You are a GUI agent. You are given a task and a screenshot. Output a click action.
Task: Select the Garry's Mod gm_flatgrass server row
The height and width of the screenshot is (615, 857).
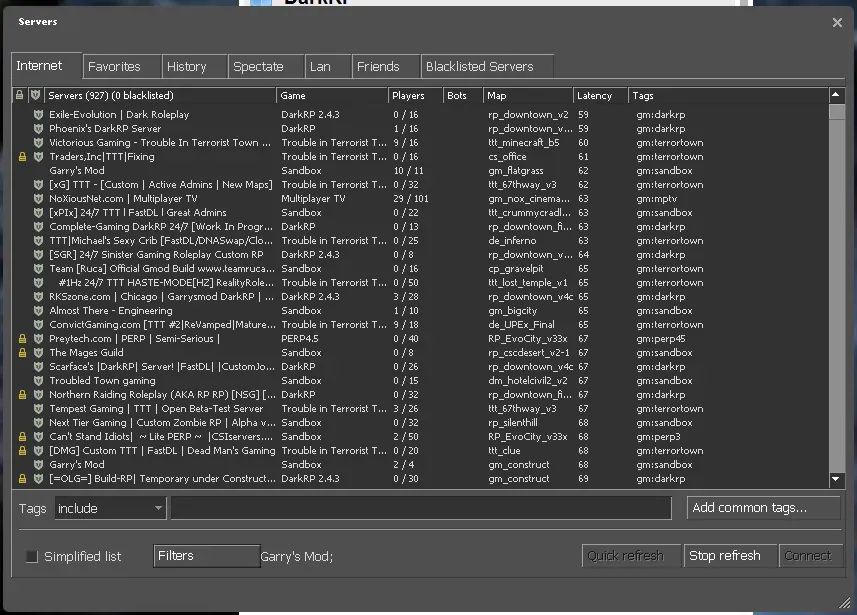[x=420, y=171]
